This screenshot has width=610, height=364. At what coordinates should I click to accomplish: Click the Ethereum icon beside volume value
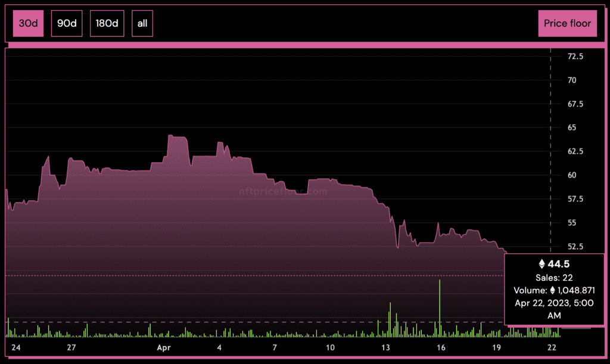point(552,291)
